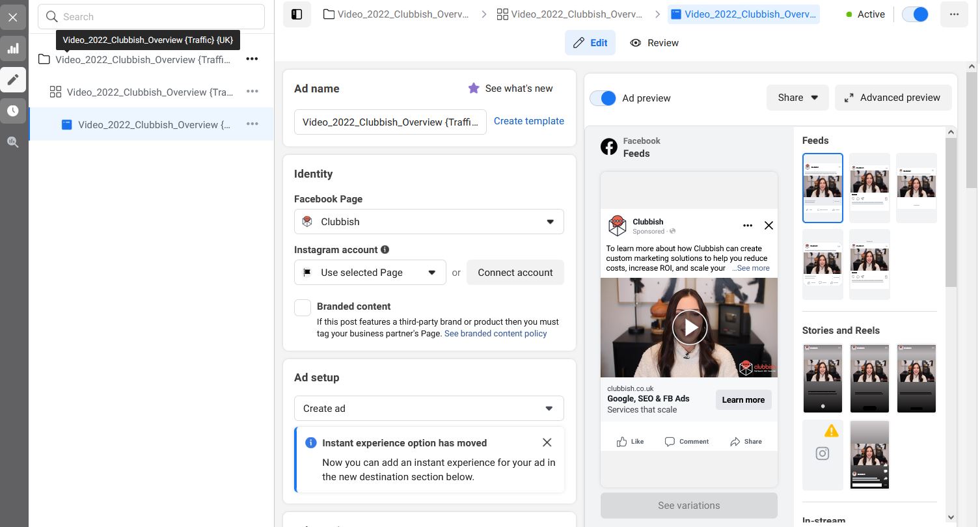This screenshot has width=980, height=527.
Task: Open the Facebook Page Clubbish dropdown
Action: pos(429,222)
